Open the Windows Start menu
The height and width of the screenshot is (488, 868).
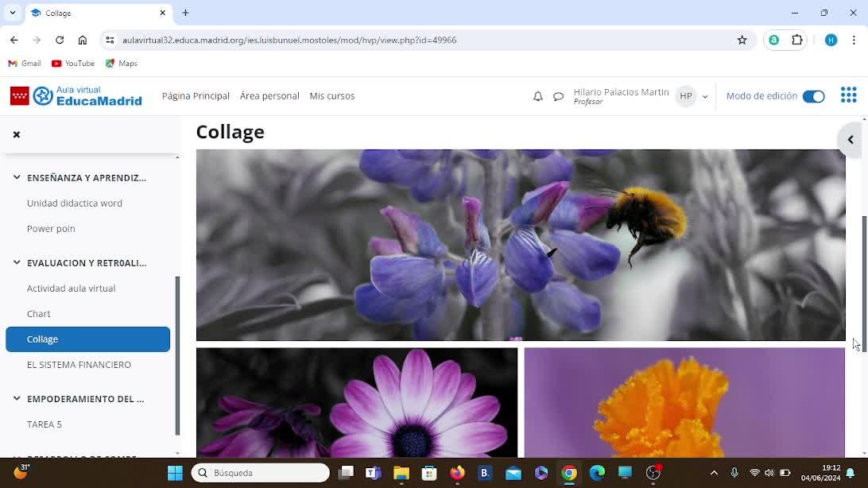(175, 473)
